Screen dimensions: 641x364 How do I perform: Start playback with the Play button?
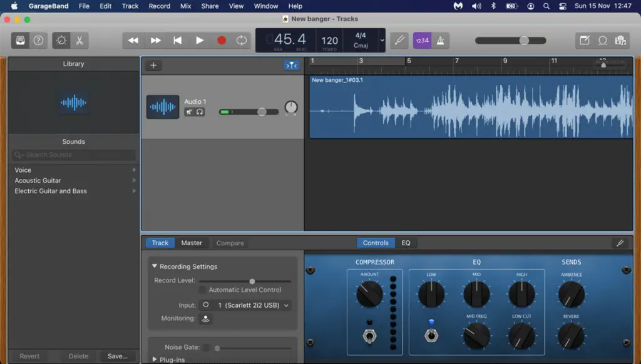[x=200, y=41]
